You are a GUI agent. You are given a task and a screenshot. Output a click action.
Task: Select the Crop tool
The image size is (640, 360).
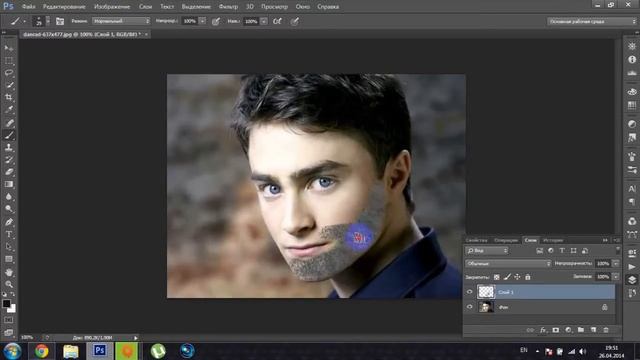(9, 97)
